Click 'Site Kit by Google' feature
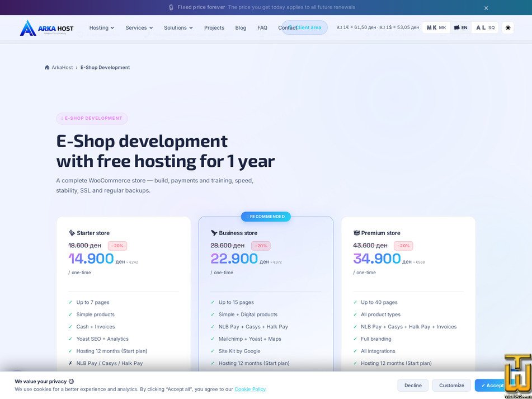Image resolution: width=532 pixels, height=399 pixels. (x=239, y=351)
